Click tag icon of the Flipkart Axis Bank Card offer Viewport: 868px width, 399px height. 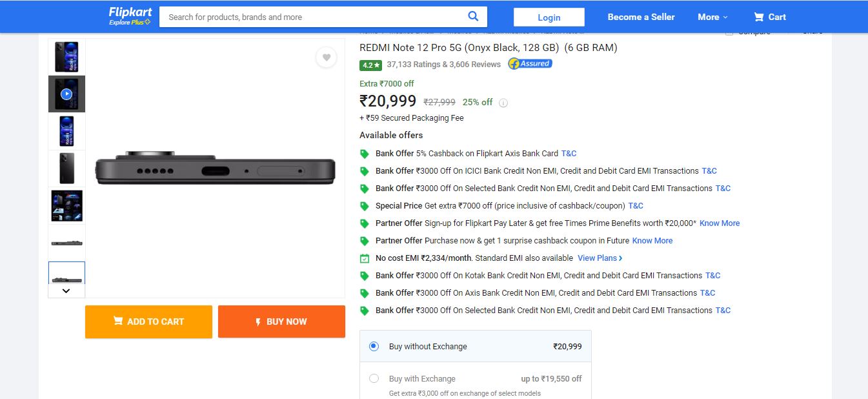[x=364, y=154]
